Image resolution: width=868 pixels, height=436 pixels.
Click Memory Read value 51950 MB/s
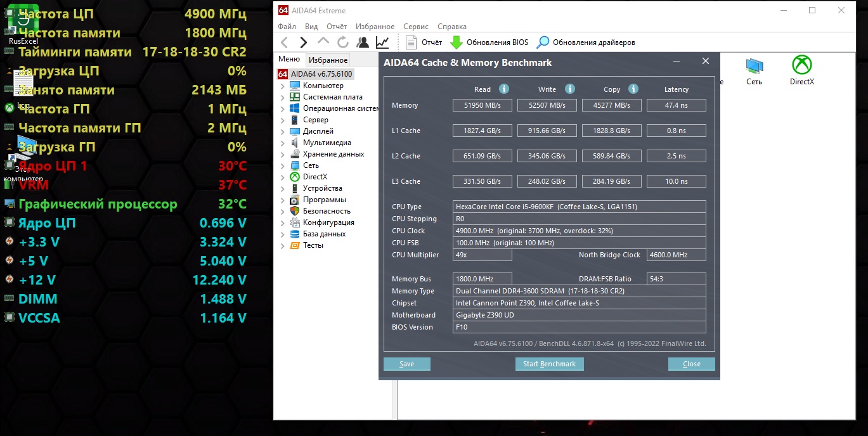click(x=483, y=105)
